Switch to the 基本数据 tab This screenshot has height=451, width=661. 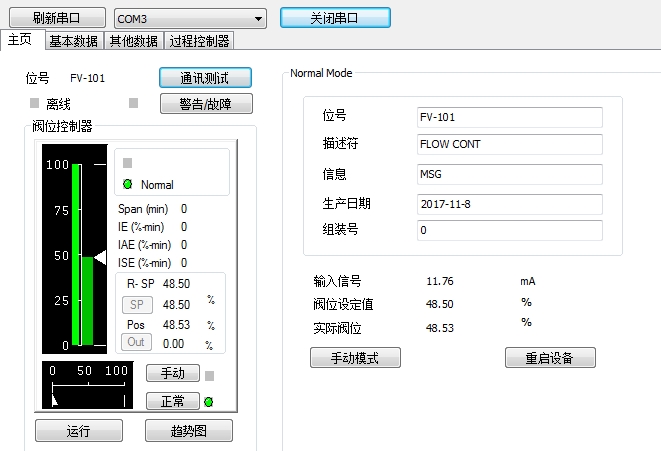73,41
